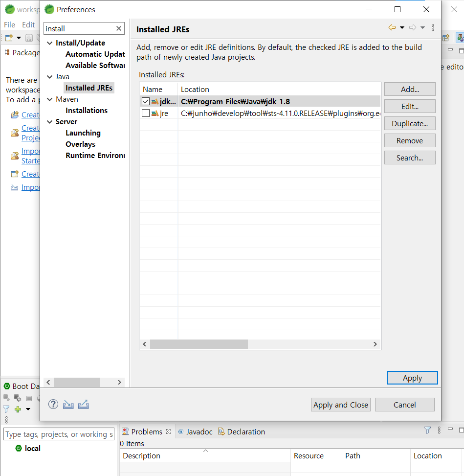This screenshot has height=476, width=464.
Task: Close the Problems tab with X icon
Action: (x=169, y=431)
